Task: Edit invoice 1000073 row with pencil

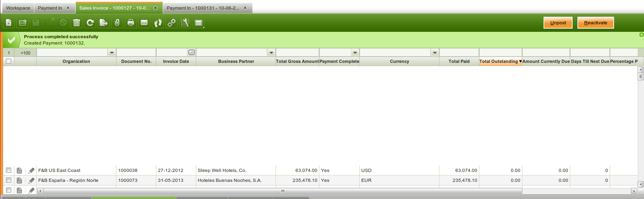Action: coord(32,180)
